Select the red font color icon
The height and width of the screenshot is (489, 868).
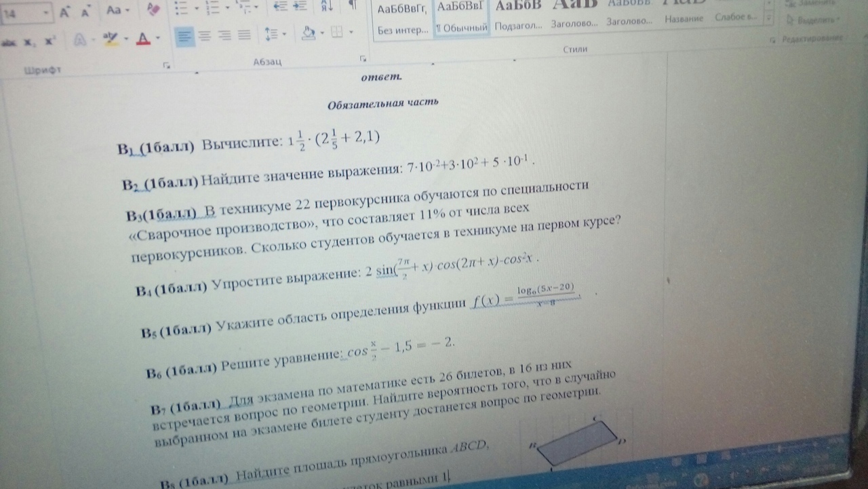pos(142,39)
